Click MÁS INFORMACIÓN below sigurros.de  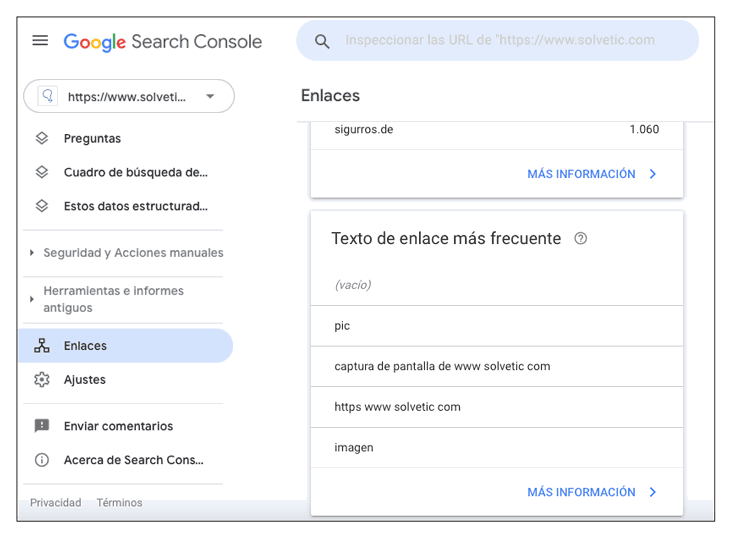(x=592, y=174)
